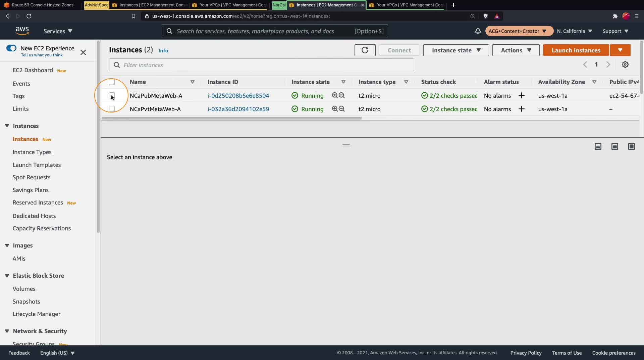Click the table horizontal scrollbar
Image resolution: width=644 pixels, height=360 pixels.
tap(231, 118)
